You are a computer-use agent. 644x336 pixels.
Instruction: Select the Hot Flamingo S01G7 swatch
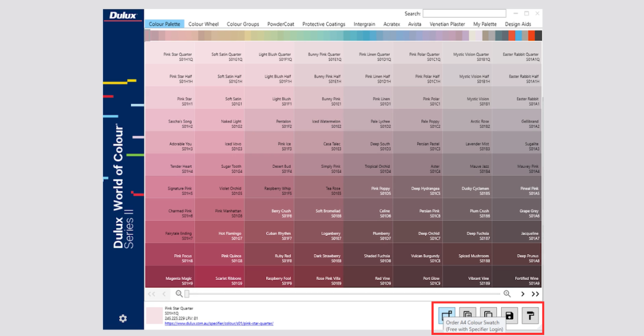[x=219, y=232]
